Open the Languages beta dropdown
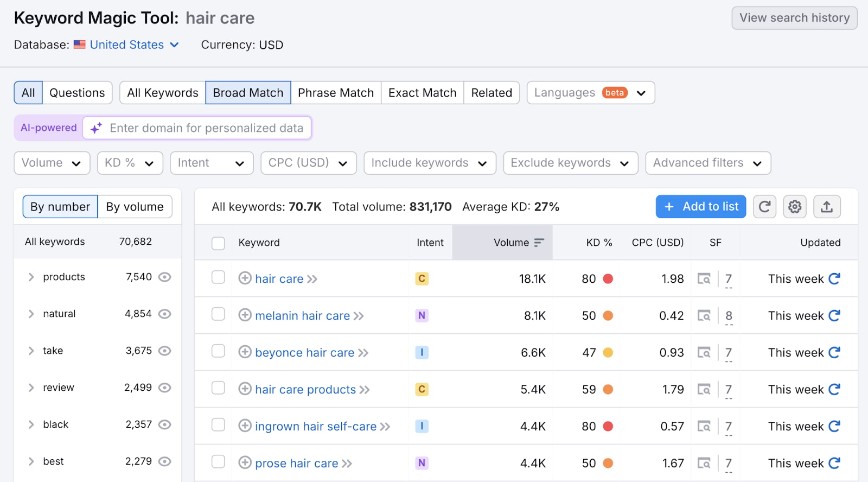This screenshot has height=482, width=868. point(591,93)
